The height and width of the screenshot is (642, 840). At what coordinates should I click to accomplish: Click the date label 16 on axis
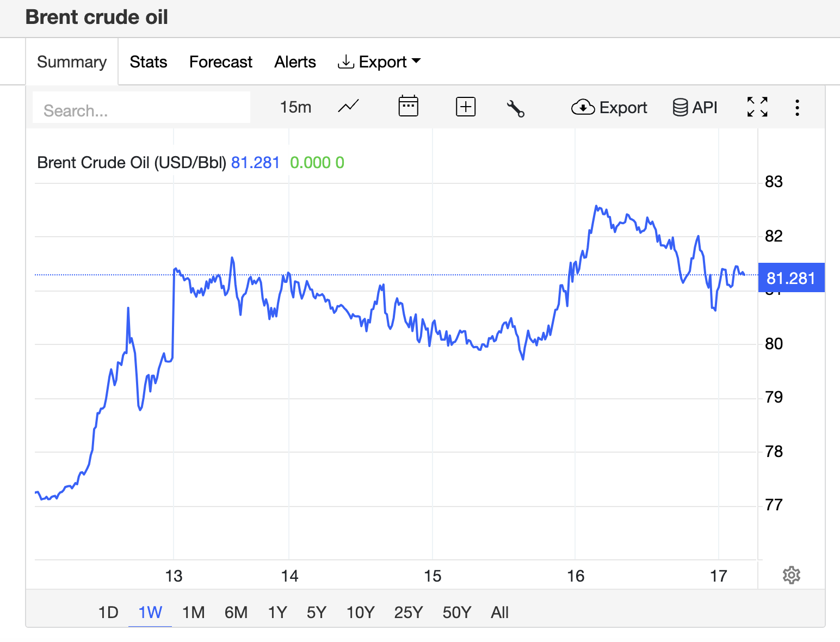click(x=576, y=576)
